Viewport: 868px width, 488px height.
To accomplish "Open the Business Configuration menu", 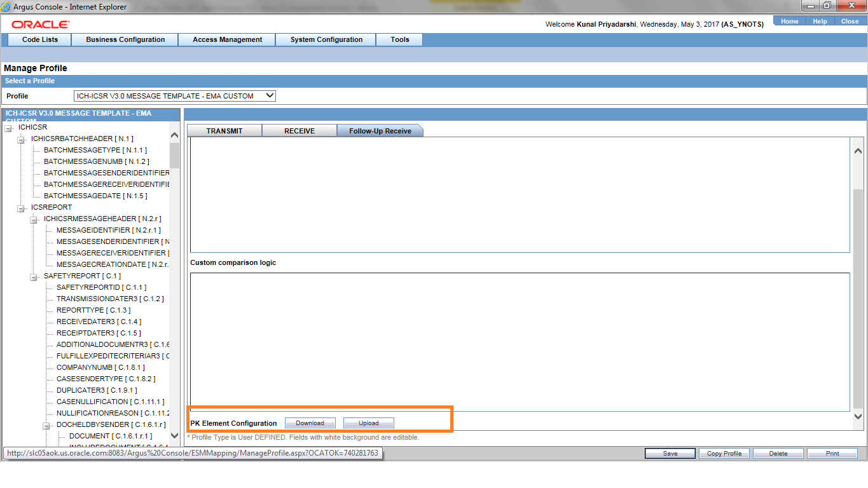I will tap(125, 39).
